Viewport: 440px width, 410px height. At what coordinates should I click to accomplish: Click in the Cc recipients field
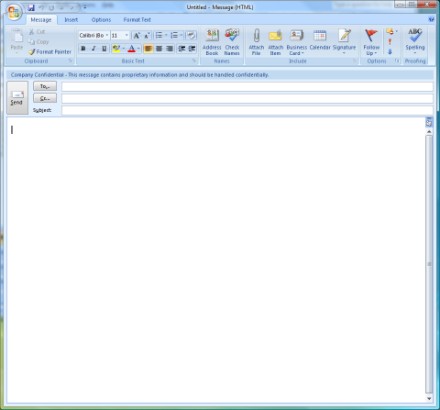pyautogui.click(x=247, y=99)
